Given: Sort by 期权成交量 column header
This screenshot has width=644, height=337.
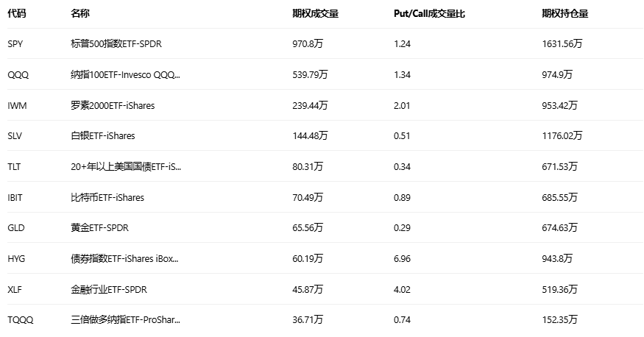Looking at the screenshot, I should coord(315,13).
